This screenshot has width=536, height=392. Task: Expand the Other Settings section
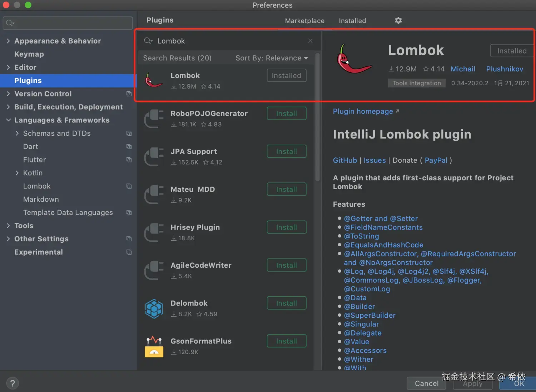[x=8, y=239]
